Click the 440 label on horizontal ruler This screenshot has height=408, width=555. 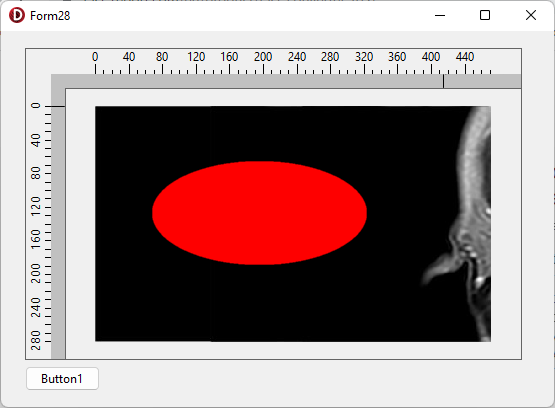[465, 57]
